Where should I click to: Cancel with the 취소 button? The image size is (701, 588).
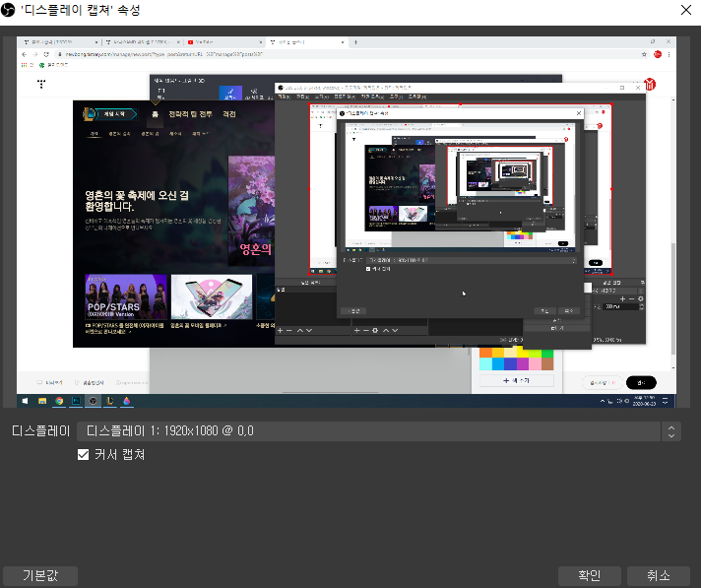tap(659, 575)
